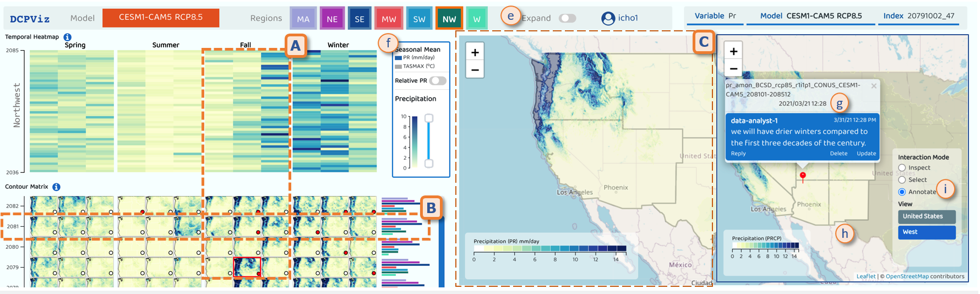
Task: Click the red annotation pin on the map
Action: click(x=803, y=177)
